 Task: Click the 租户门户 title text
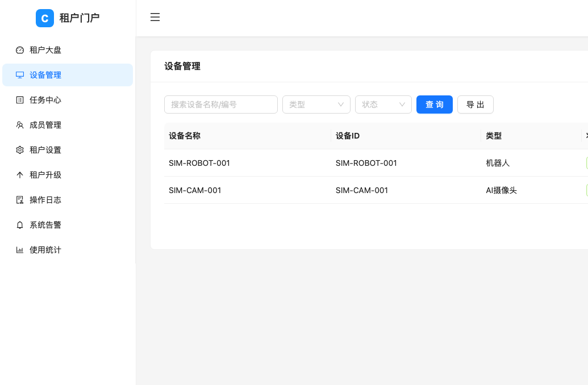coord(80,18)
